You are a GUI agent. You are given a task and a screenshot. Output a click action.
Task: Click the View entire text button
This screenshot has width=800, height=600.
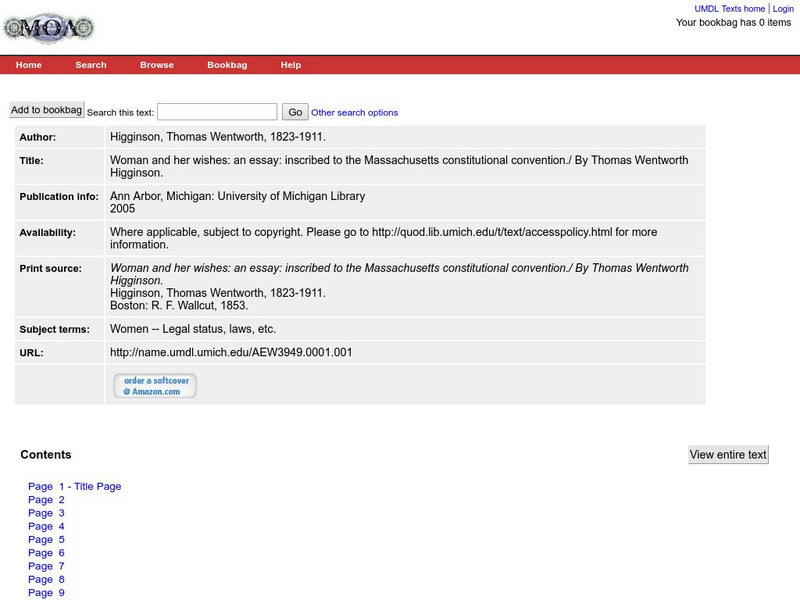(728, 455)
